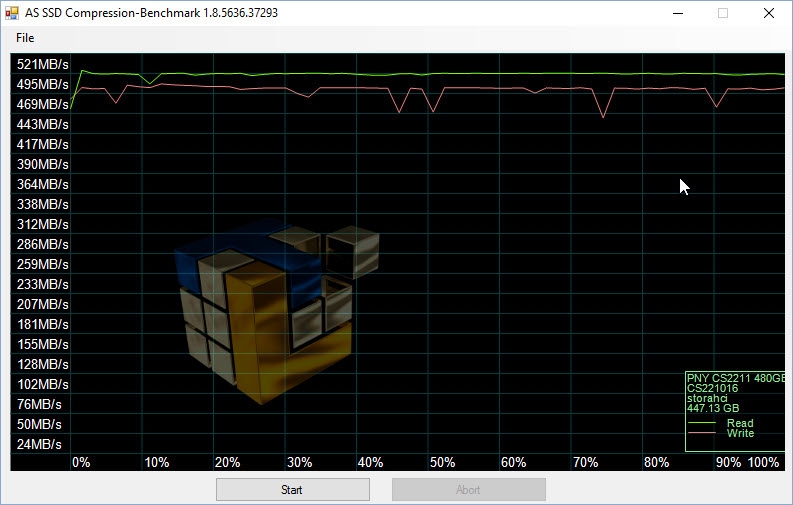Viewport: 793px width, 505px height.
Task: Open the File menu
Action: coord(25,38)
